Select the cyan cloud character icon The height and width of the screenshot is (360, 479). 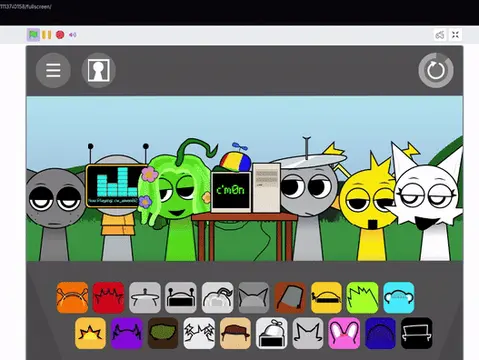pos(399,297)
